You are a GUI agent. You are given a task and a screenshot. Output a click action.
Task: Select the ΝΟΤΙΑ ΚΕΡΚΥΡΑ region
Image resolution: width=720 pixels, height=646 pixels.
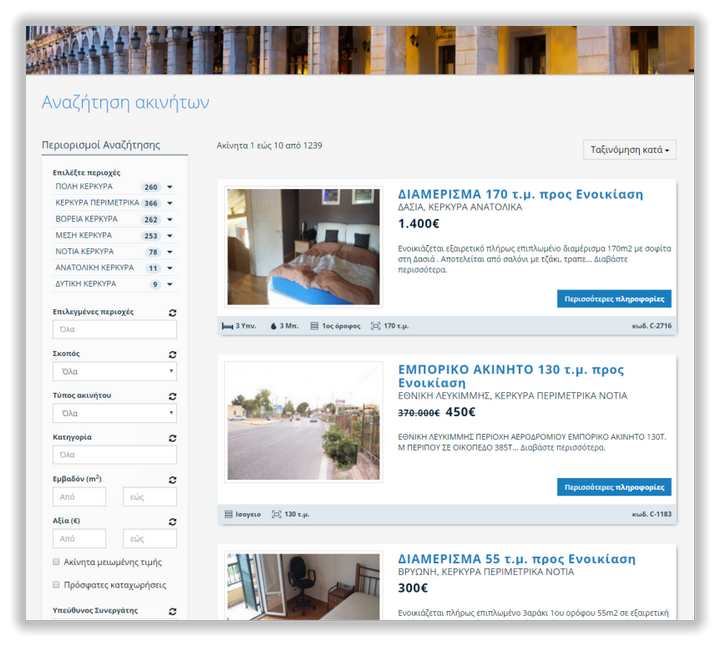(84, 251)
